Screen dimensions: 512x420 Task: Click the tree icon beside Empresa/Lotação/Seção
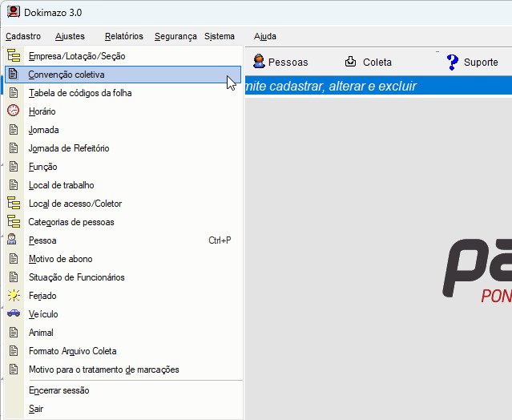point(13,56)
